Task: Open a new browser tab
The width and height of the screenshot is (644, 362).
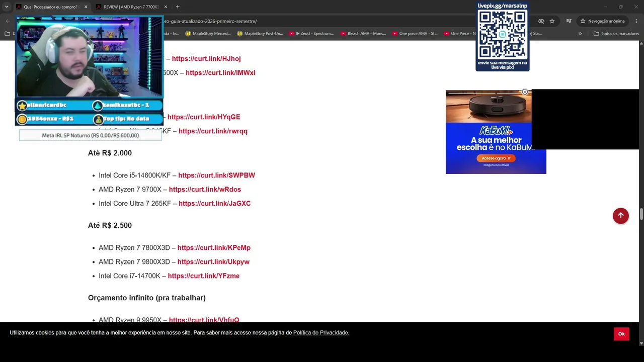Action: [x=178, y=7]
